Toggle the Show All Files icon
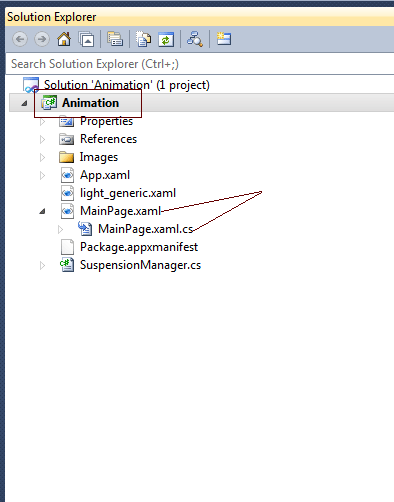 144,39
